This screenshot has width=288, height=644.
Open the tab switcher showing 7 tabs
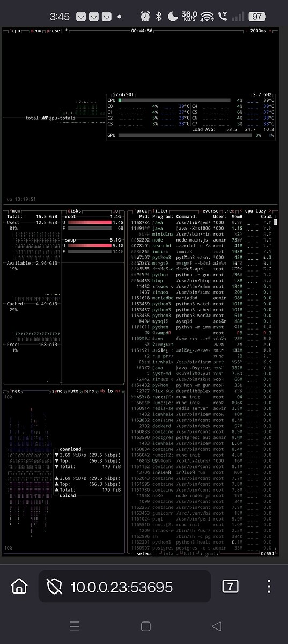(x=230, y=586)
